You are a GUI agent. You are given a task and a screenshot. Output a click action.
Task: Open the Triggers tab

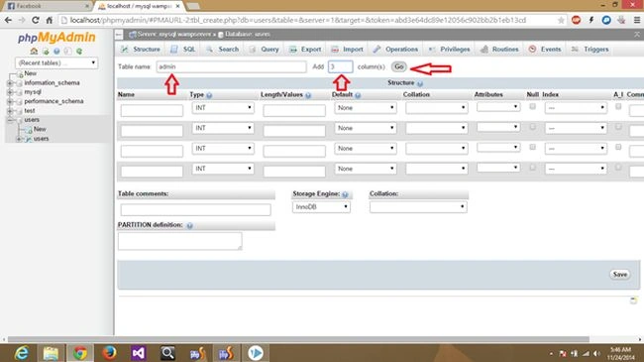pos(590,49)
